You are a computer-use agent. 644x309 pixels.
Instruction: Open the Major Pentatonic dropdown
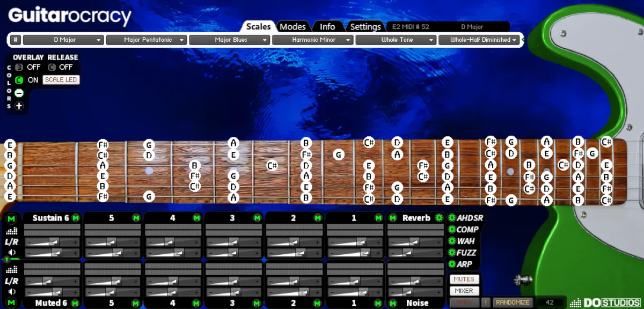pyautogui.click(x=147, y=40)
